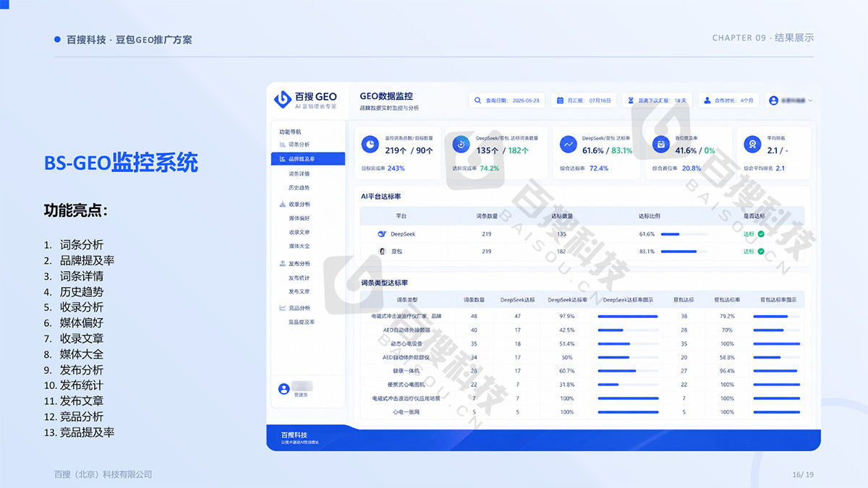Click the 电磁式冲击波治疗仪应用场景 row label
Image resolution: width=868 pixels, height=488 pixels.
[x=407, y=398]
